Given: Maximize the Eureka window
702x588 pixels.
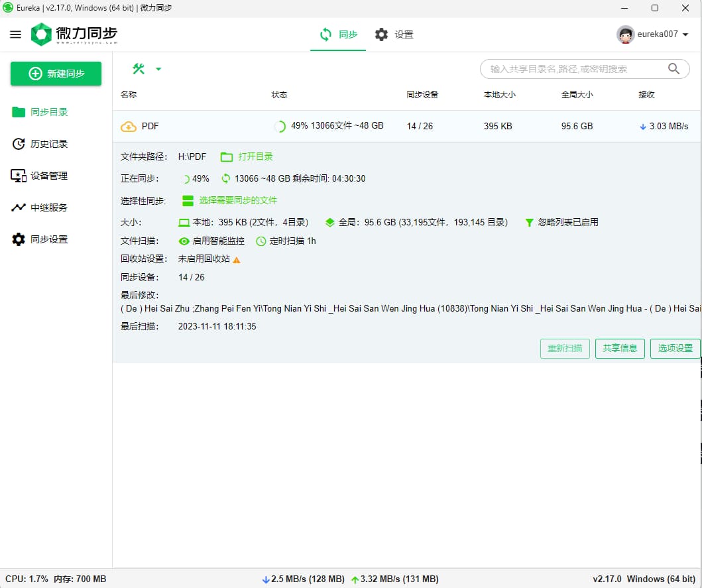Looking at the screenshot, I should tap(654, 8).
